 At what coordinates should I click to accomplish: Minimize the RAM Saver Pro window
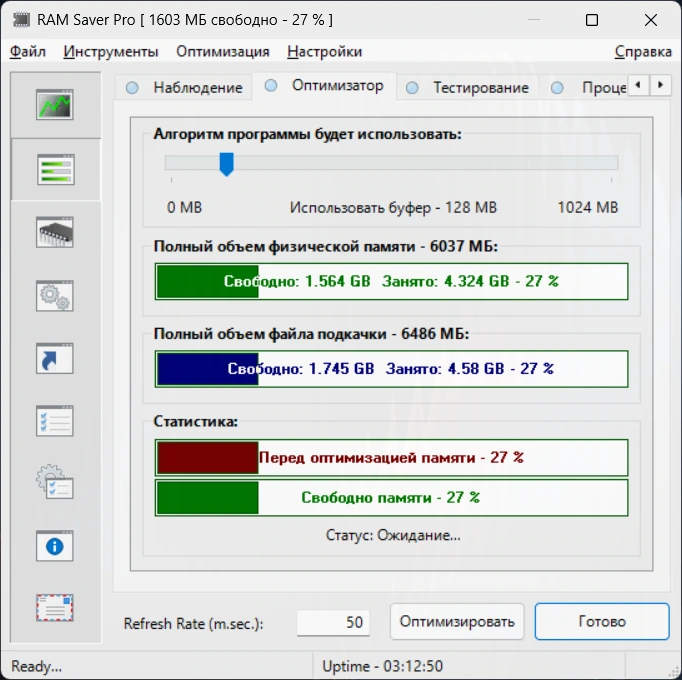coord(534,20)
